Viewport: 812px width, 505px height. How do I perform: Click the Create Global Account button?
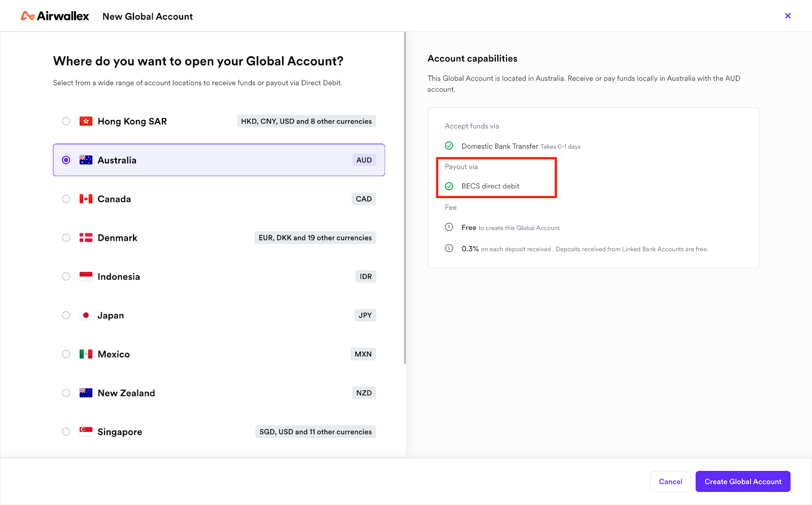pyautogui.click(x=743, y=482)
